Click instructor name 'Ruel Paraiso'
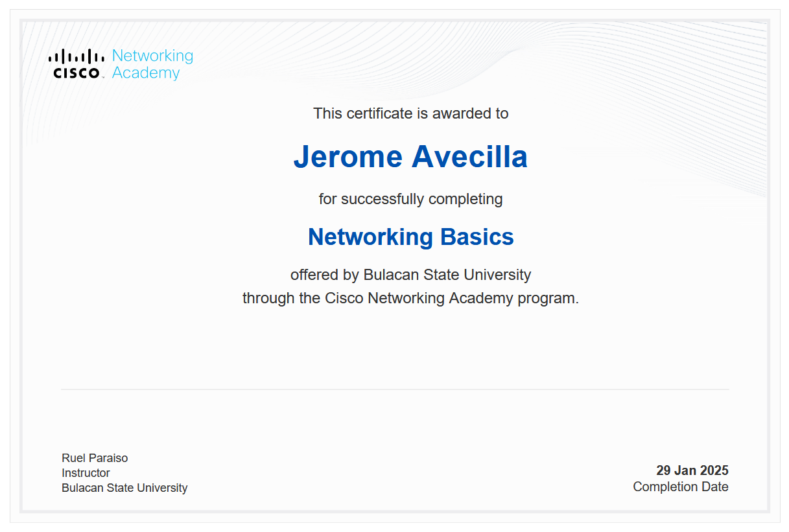This screenshot has width=789, height=532. (x=95, y=458)
